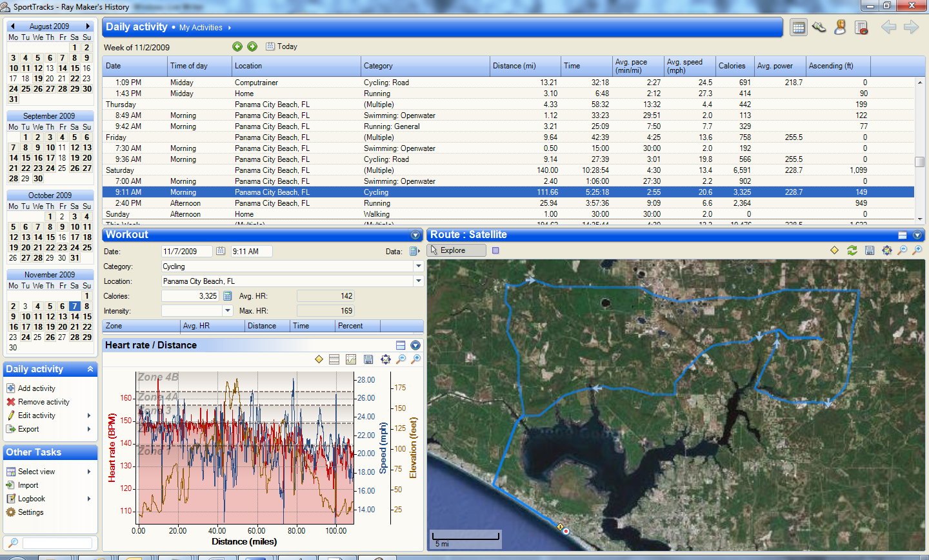Open the Daily Activity calendar view icon
This screenshot has height=560, width=929.
(x=798, y=28)
